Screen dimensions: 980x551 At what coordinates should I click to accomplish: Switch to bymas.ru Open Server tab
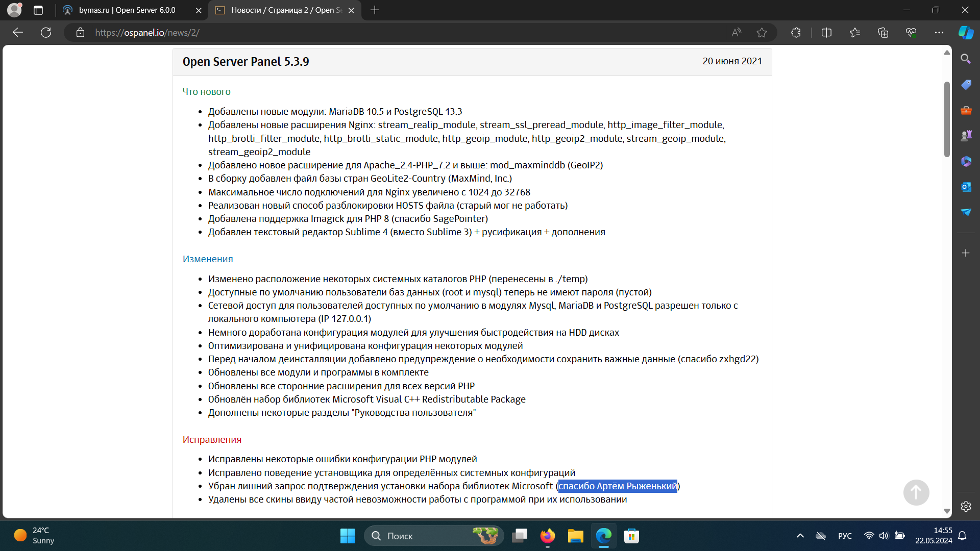(x=128, y=10)
